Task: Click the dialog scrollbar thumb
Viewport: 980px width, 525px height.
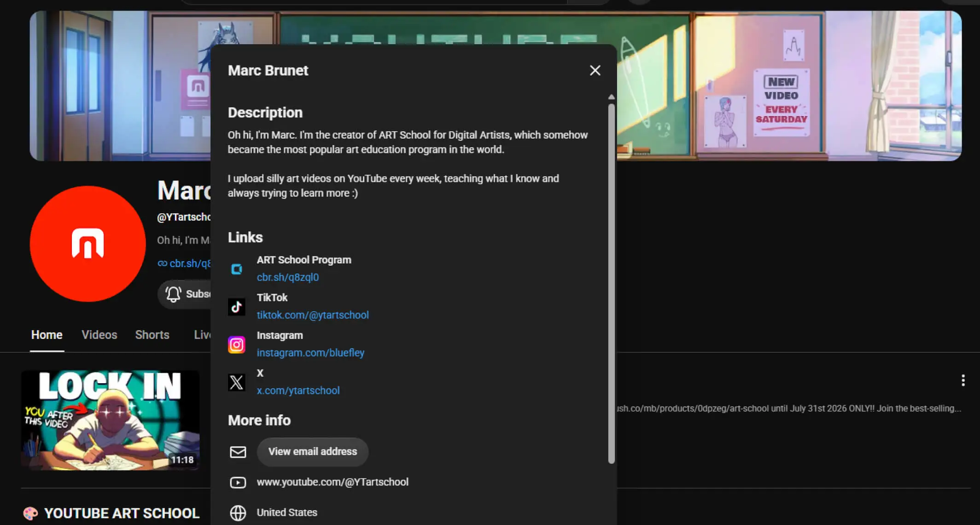Action: click(612, 283)
